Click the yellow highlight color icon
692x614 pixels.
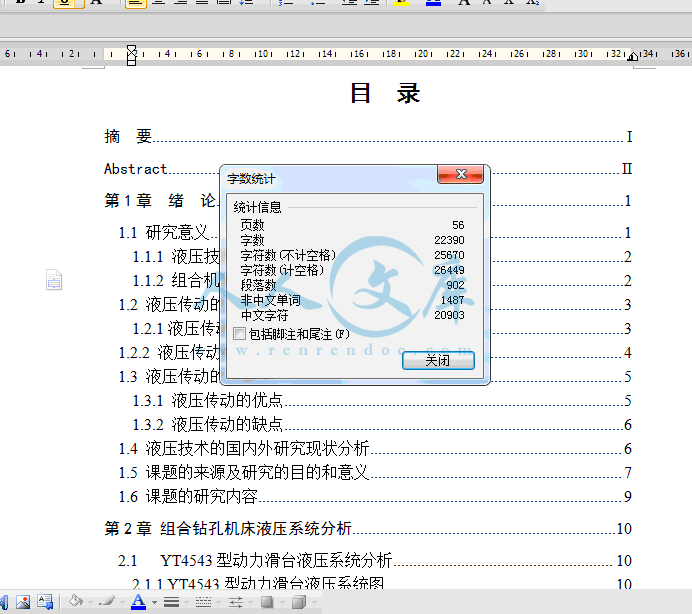tap(402, 3)
